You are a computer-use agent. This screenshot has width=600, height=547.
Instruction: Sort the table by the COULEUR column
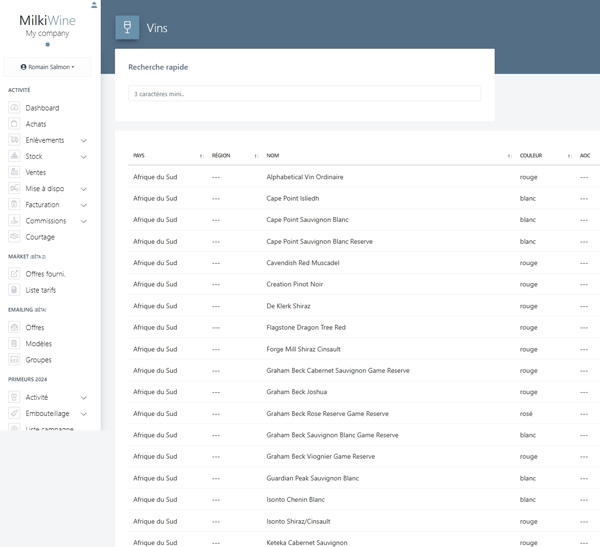(531, 156)
